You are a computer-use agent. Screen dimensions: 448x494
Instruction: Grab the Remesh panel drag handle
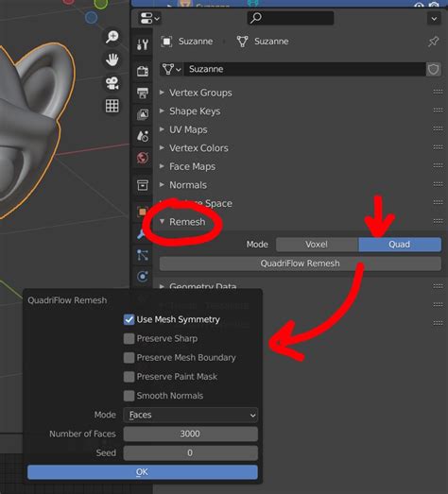tap(438, 221)
